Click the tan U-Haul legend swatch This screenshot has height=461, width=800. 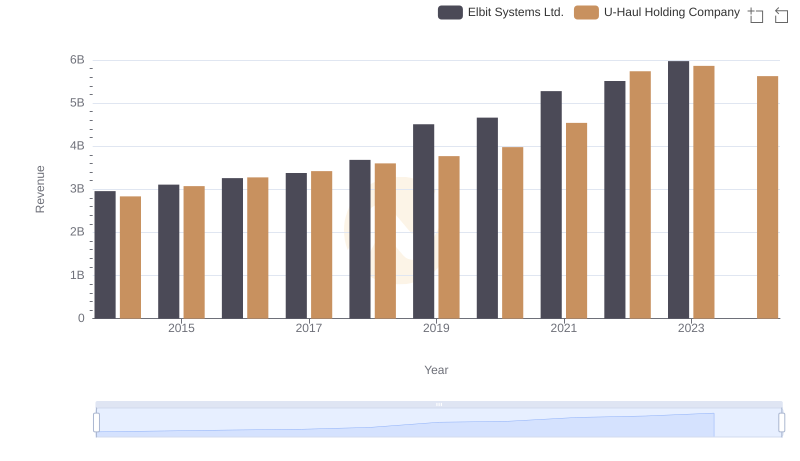point(586,12)
